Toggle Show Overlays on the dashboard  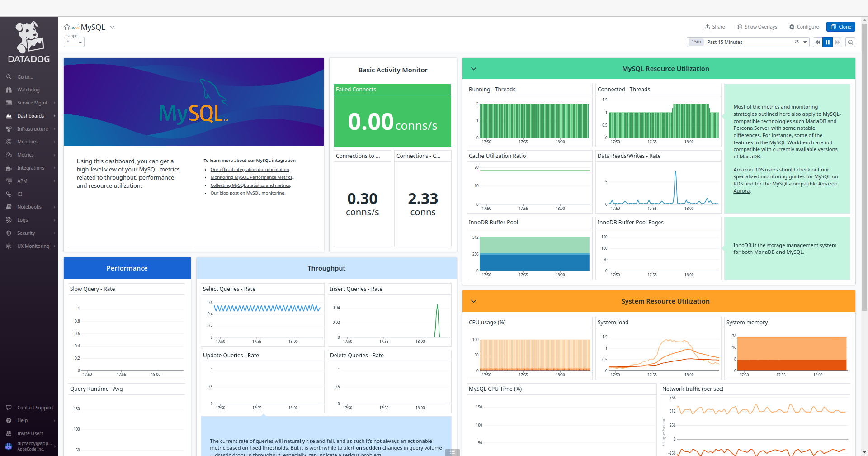757,27
